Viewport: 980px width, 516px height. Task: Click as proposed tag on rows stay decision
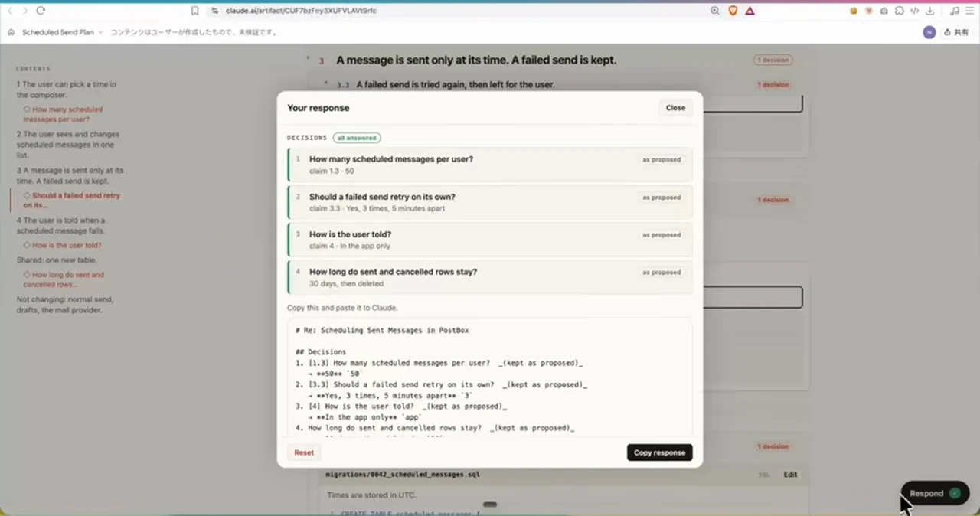click(661, 273)
